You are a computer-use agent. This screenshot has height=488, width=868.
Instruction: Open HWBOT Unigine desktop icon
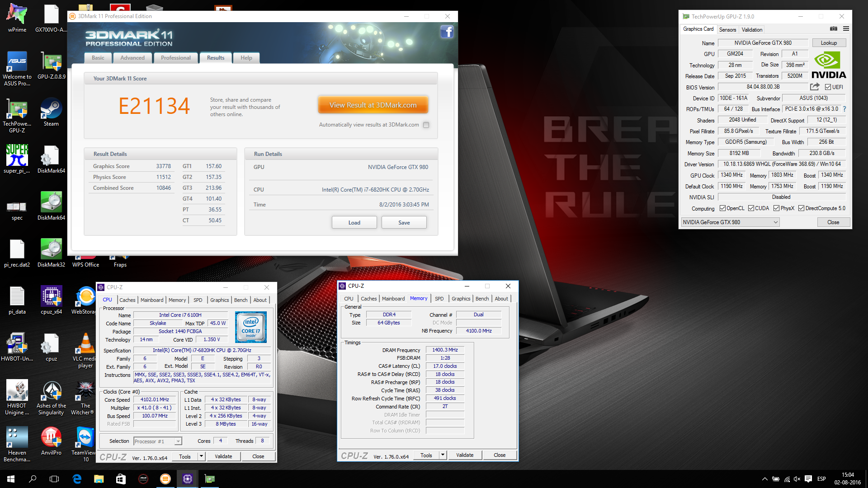(17, 397)
